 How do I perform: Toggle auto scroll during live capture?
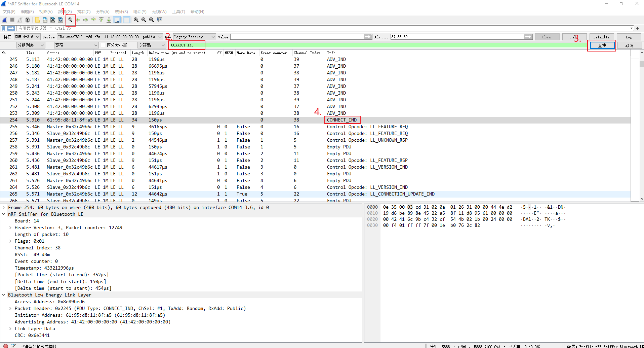tap(117, 20)
